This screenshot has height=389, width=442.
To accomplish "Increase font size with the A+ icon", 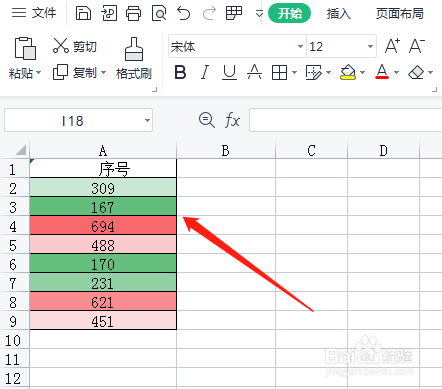I will (x=392, y=46).
